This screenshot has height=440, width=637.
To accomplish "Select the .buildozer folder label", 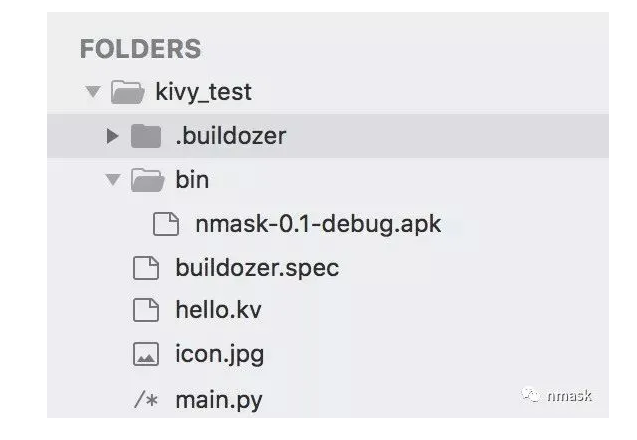I will point(230,136).
